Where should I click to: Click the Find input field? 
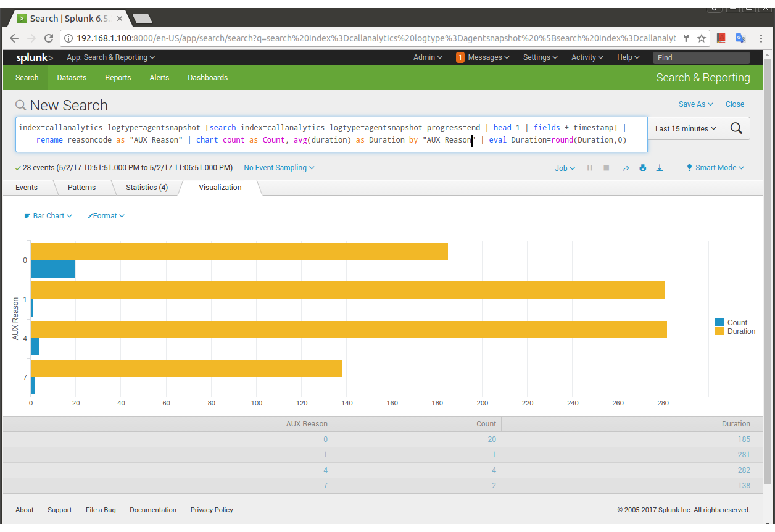coord(701,57)
